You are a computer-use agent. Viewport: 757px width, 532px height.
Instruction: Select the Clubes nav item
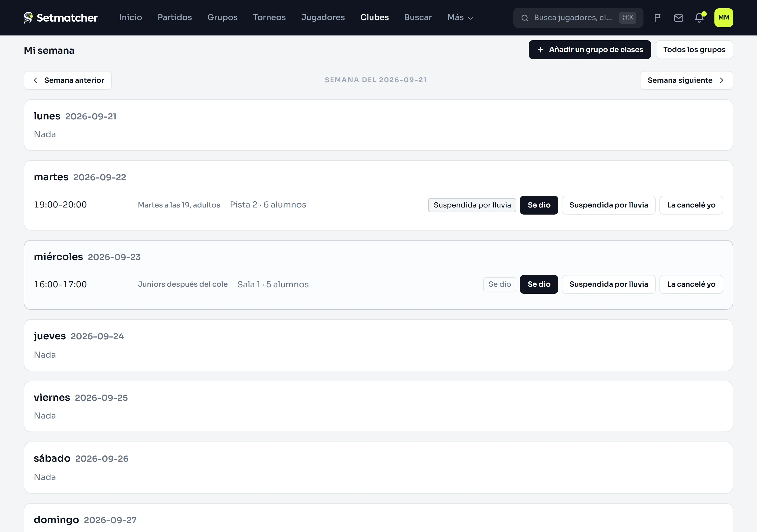pyautogui.click(x=374, y=17)
